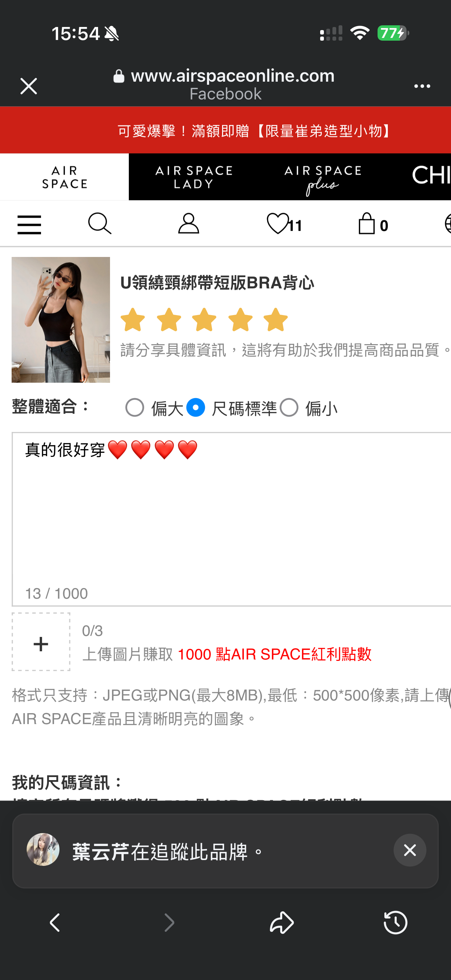The width and height of the screenshot is (451, 980).
Task: Open the product thumbnail image
Action: coord(61,319)
